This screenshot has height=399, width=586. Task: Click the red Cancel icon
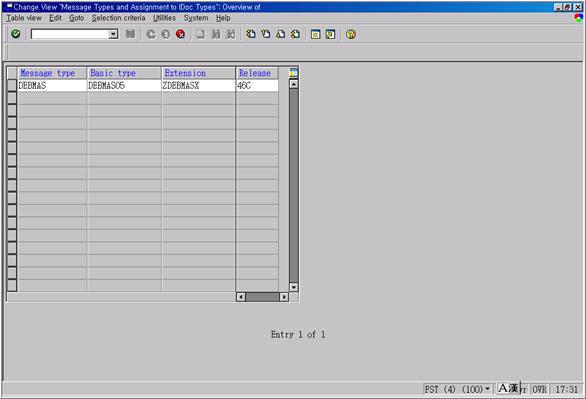(181, 34)
